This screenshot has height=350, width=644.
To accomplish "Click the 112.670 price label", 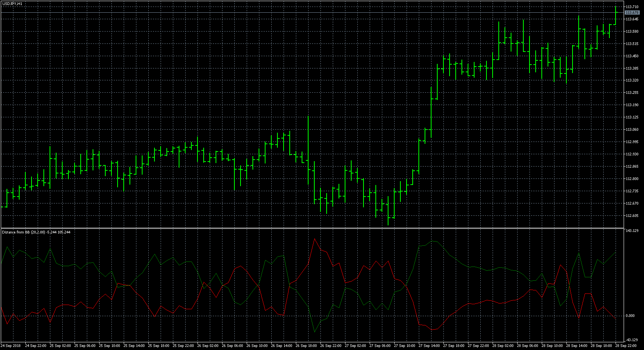I will [x=632, y=203].
